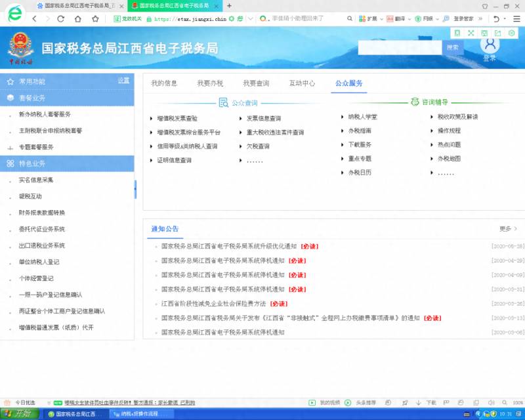Viewport: 525px width, 420px height.
Task: Open 实名信息采集 in sidebar
Action: click(x=36, y=180)
